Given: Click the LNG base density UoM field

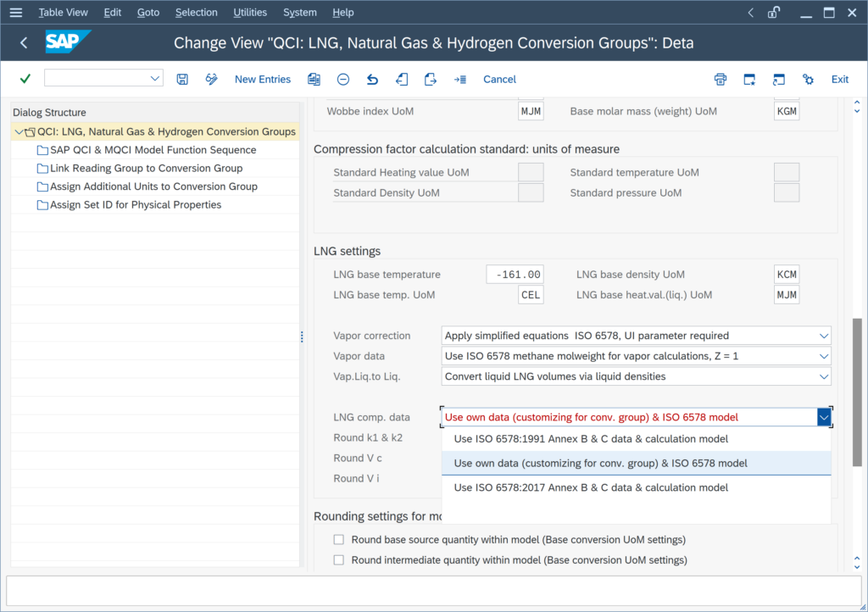Looking at the screenshot, I should pos(787,275).
